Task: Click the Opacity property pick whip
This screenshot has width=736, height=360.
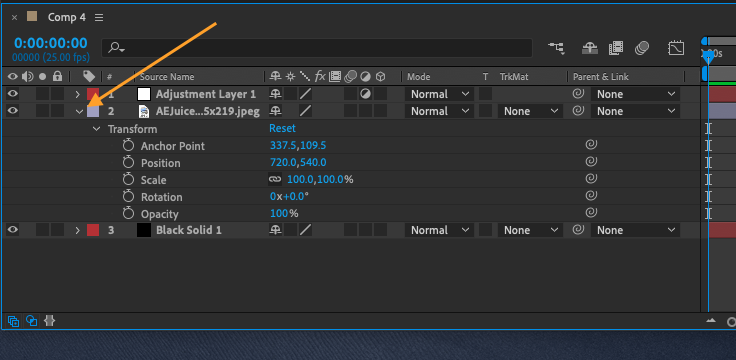Action: point(591,212)
